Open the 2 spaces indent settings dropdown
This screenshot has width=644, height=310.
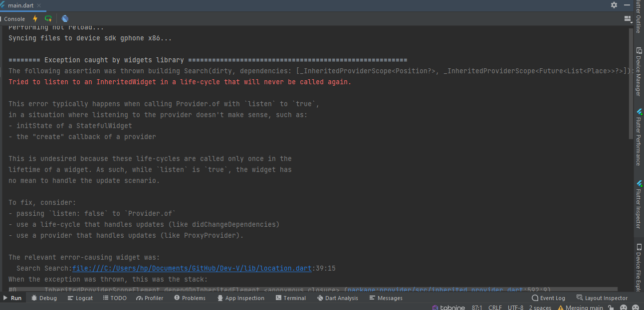540,308
